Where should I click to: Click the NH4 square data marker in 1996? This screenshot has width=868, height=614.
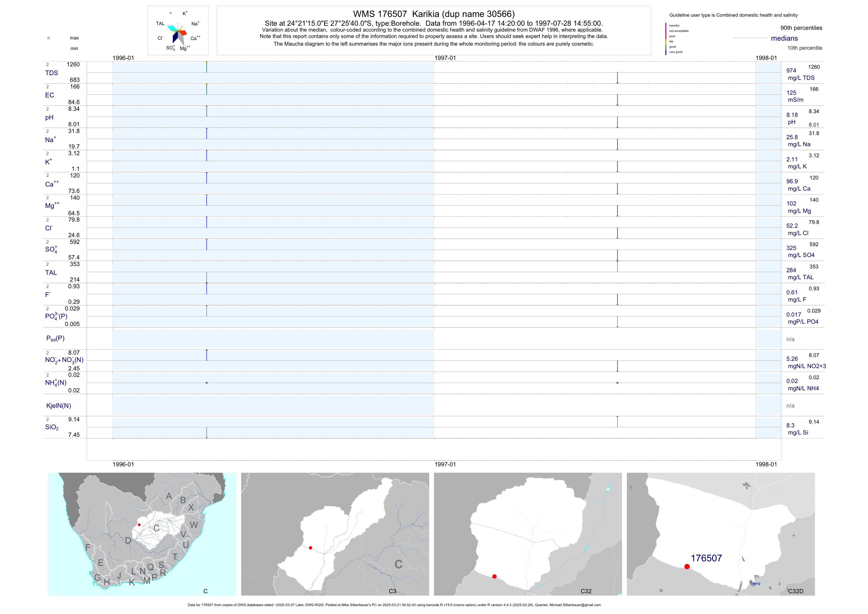206,383
